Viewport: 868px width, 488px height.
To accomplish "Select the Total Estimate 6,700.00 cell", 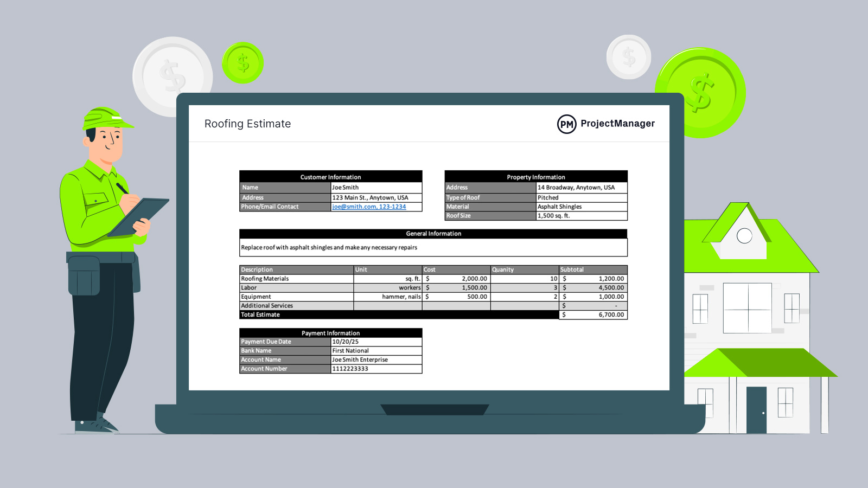I will click(593, 314).
